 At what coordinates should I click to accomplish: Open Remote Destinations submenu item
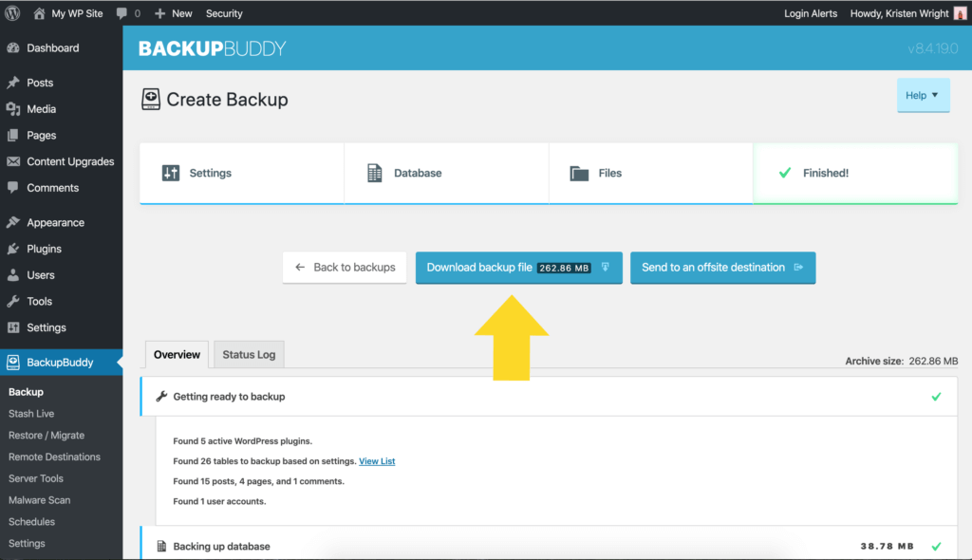point(54,457)
